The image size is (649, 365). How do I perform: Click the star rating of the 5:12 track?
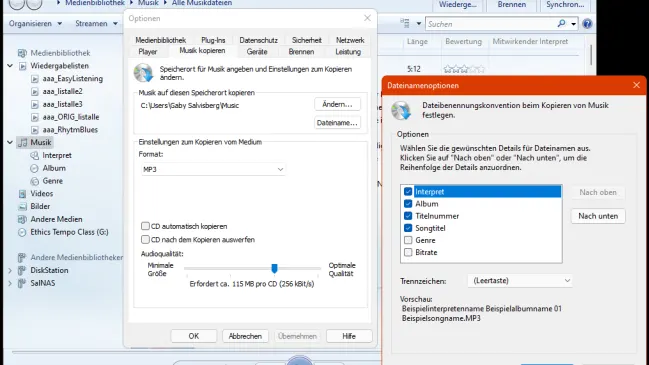coord(464,69)
